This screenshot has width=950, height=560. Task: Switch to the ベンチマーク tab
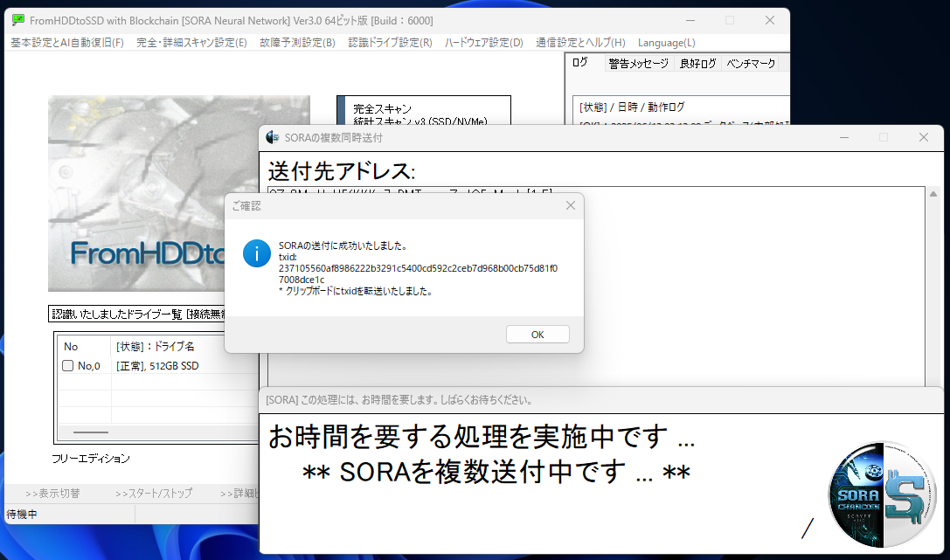click(x=751, y=64)
